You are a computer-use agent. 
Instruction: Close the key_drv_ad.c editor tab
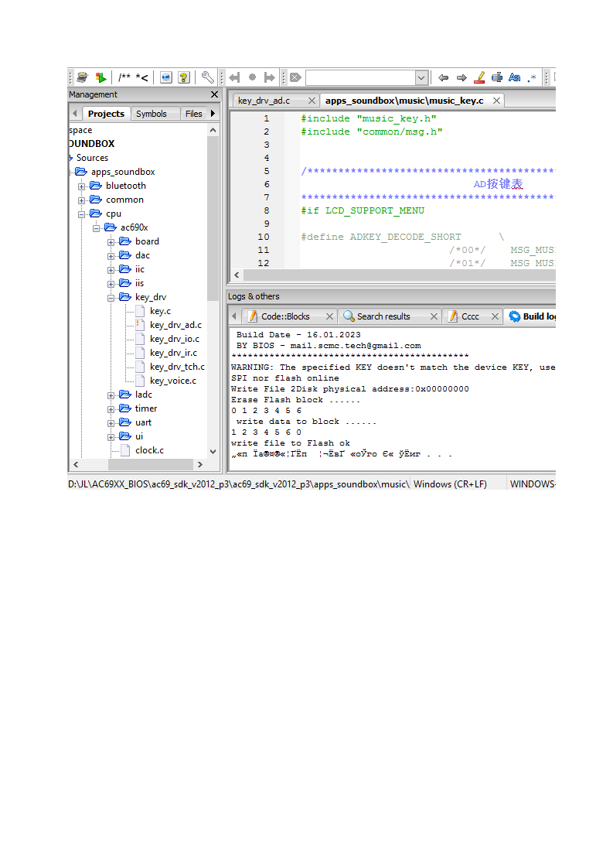point(312,101)
